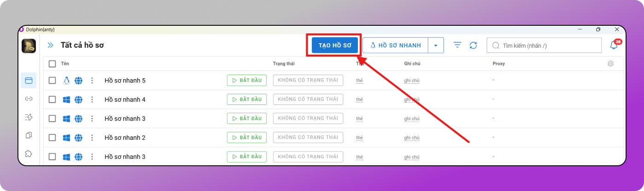Open the browser profiles sidebar icon
Viewport: 644px width, 191px height.
coord(29,81)
